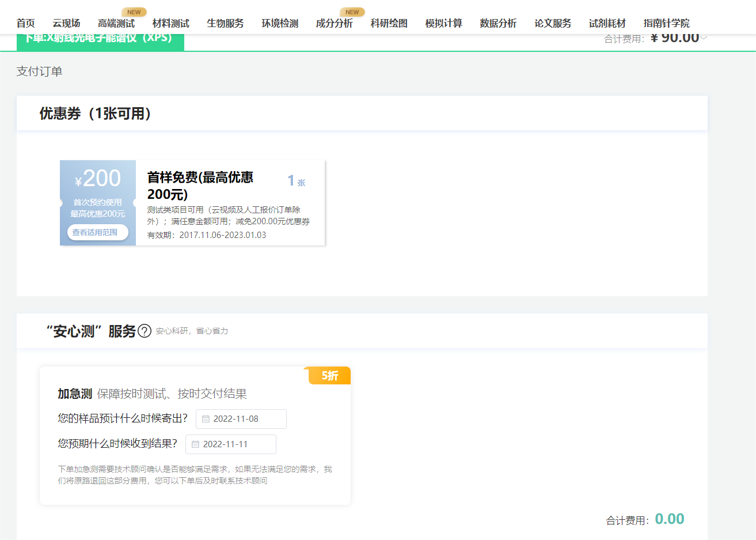The width and height of the screenshot is (756, 540).
Task: Click the NEW badge above 成分分析
Action: click(x=352, y=11)
